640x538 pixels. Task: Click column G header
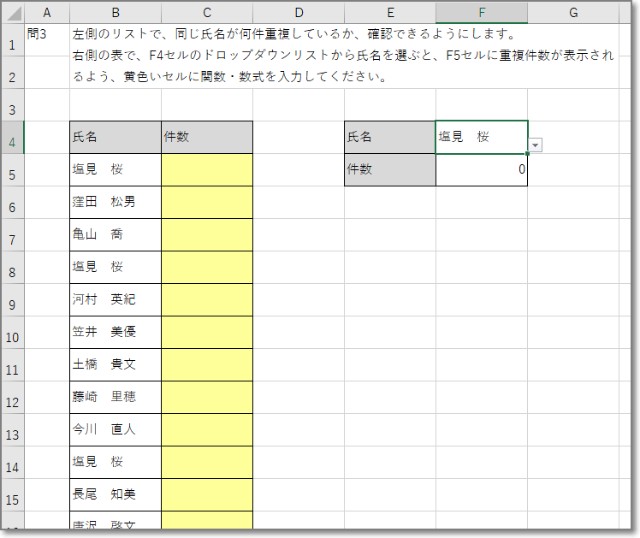click(573, 13)
